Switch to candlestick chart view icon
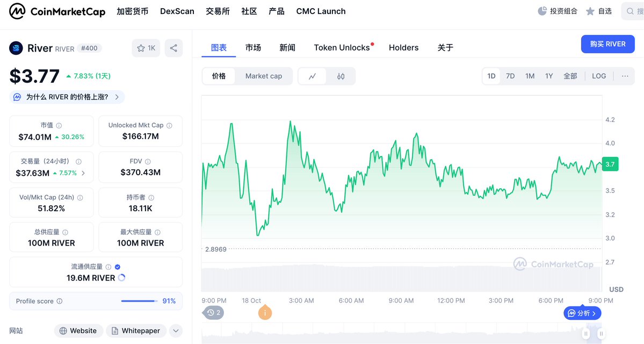Viewport: 644px width, 344px height. (x=341, y=76)
